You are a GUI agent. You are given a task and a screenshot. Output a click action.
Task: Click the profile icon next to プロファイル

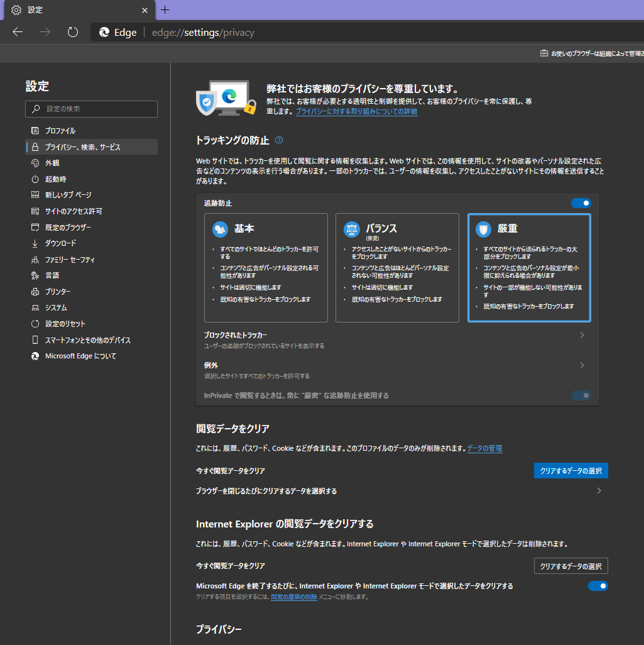click(x=35, y=131)
